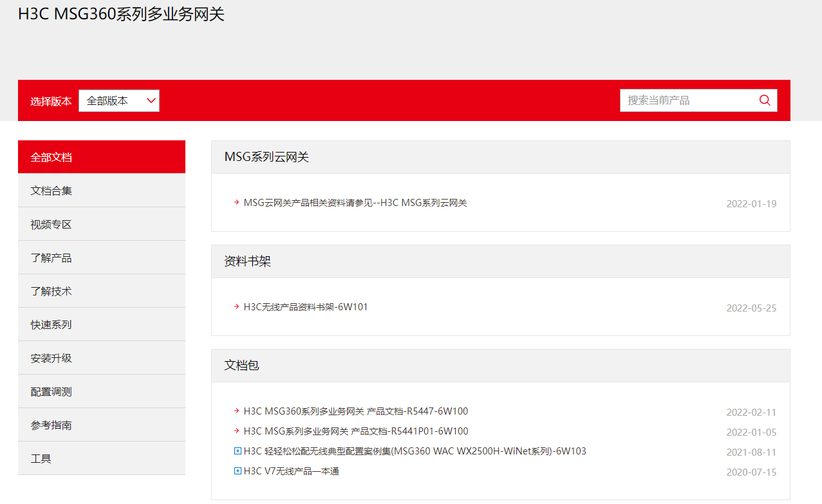822x504 pixels.
Task: Open MSG云网关产品相关资料请参见 link
Action: click(x=355, y=203)
